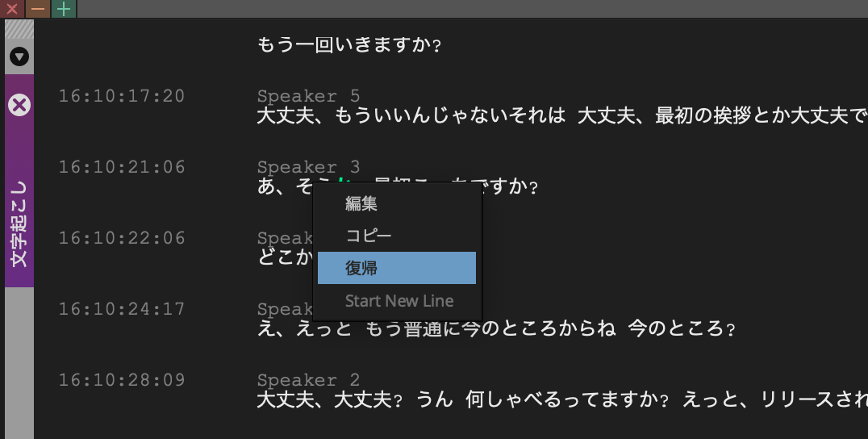Open the panel dropdown arrow icon

pyautogui.click(x=19, y=56)
